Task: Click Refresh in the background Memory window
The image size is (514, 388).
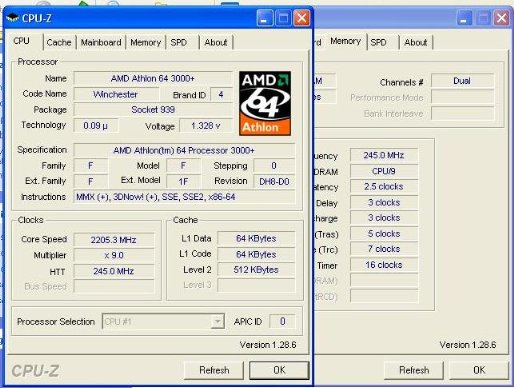Action: (414, 370)
